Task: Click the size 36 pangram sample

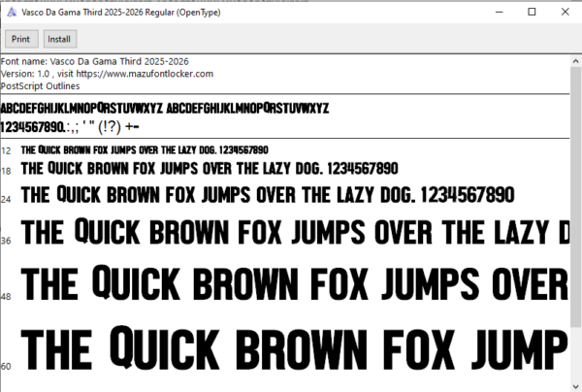Action: pos(295,232)
